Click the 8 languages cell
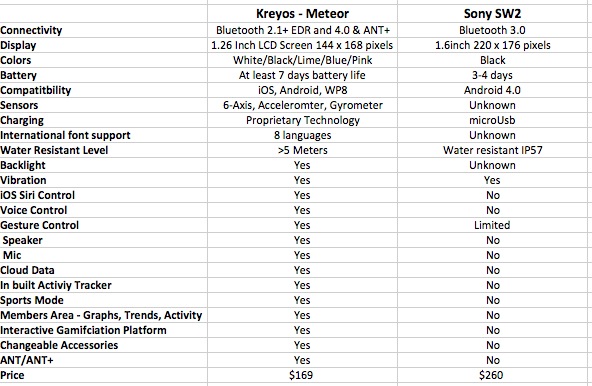Viewport: 592px width, 386px height. click(302, 135)
